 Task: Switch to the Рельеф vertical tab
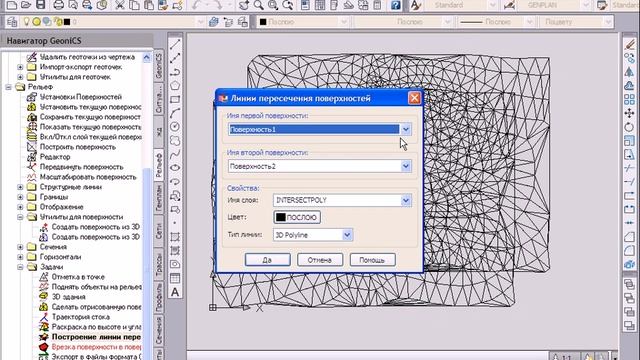point(159,164)
